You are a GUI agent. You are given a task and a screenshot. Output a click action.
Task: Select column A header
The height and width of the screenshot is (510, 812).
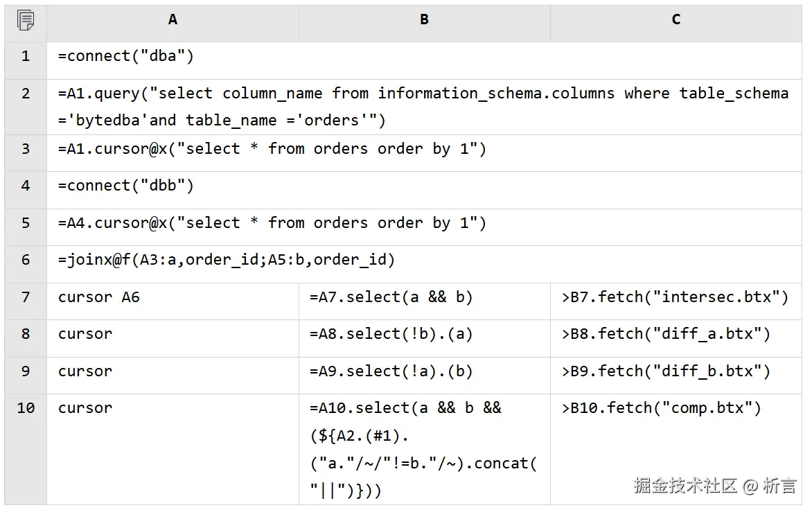coord(173,20)
